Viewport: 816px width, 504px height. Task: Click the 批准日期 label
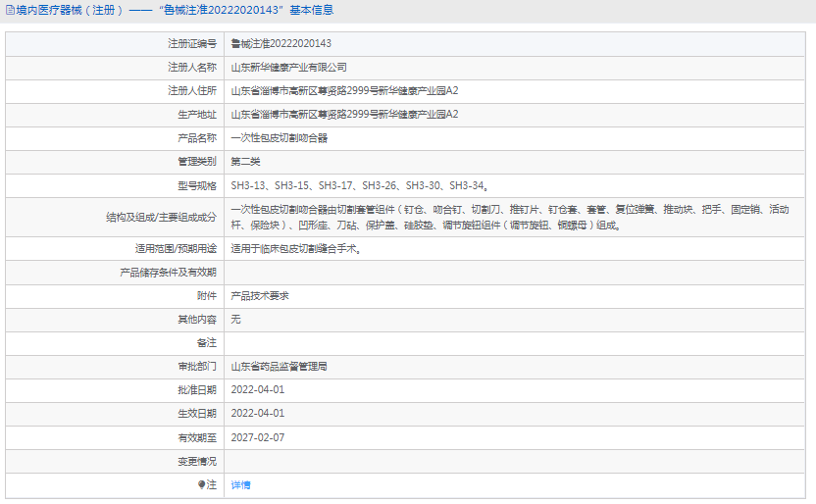197,390
